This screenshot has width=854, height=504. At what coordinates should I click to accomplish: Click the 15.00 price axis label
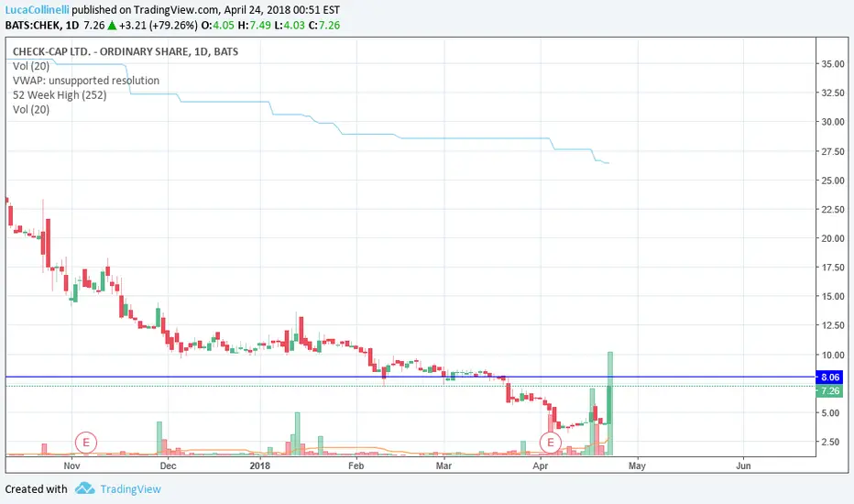click(x=833, y=296)
